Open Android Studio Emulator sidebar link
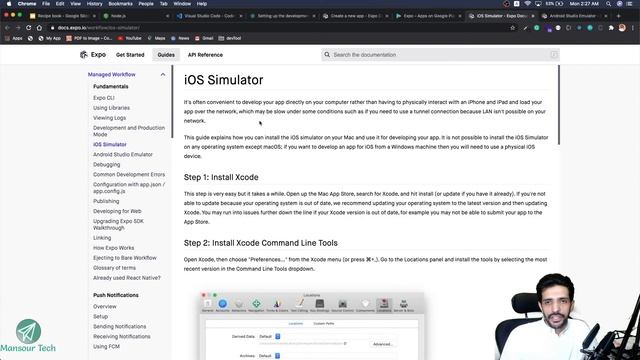Screen dimensions: 640x360 [123, 155]
